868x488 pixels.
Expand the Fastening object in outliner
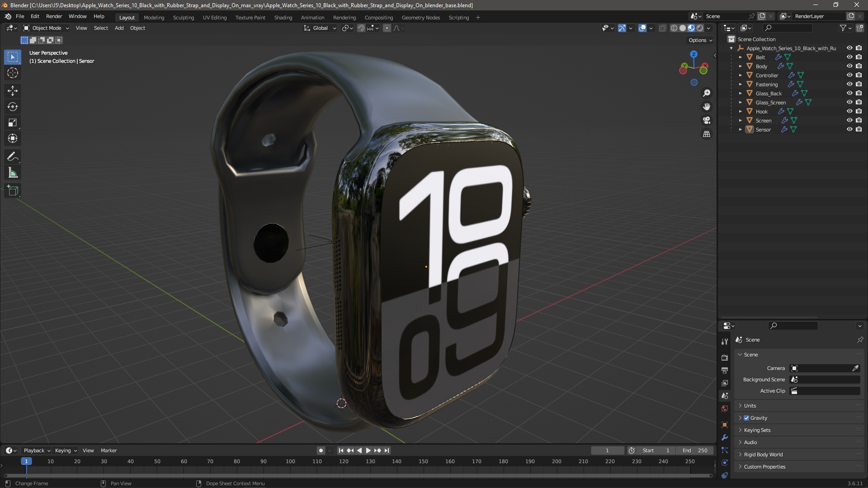click(x=740, y=84)
